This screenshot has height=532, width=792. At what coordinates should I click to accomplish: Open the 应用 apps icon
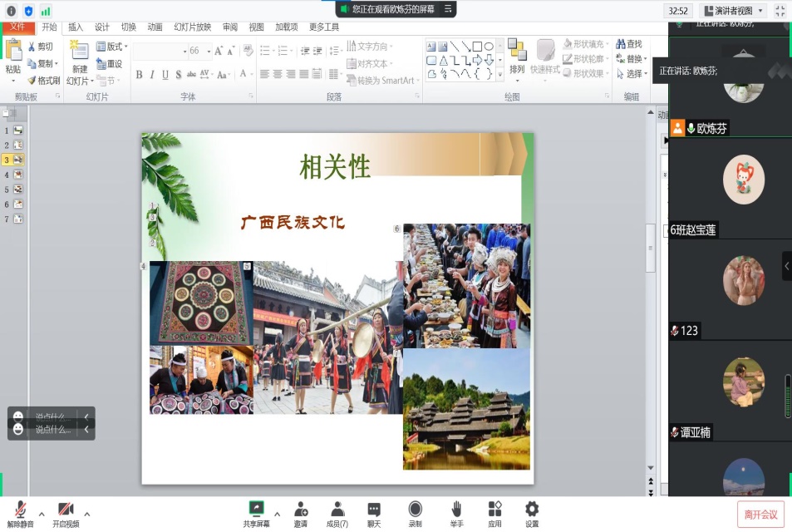click(x=494, y=513)
